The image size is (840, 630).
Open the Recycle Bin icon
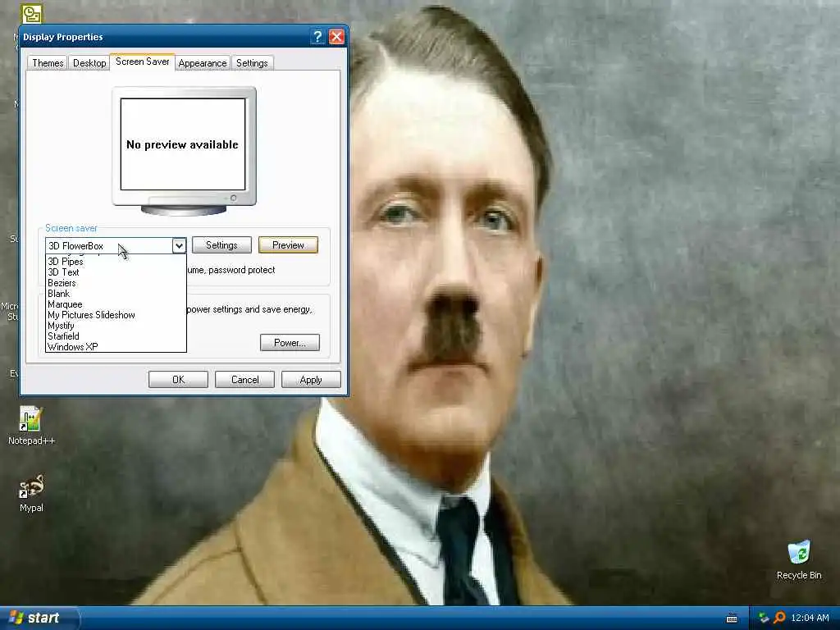click(799, 559)
